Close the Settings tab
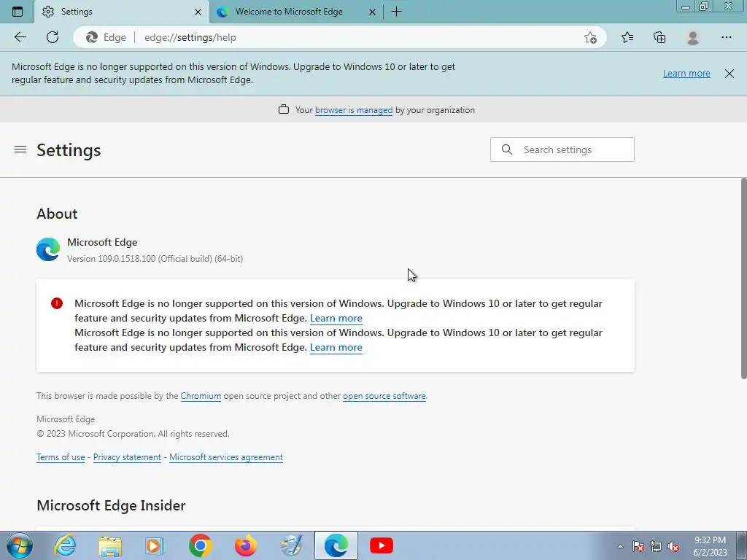747x560 pixels. [x=198, y=12]
